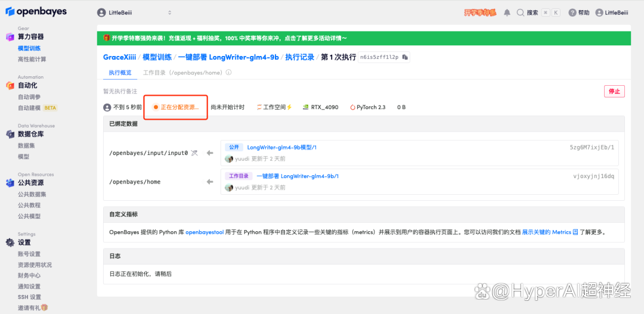This screenshot has height=314, width=644.
Task: Click the 模型训练 breadcrumb link
Action: tap(157, 57)
